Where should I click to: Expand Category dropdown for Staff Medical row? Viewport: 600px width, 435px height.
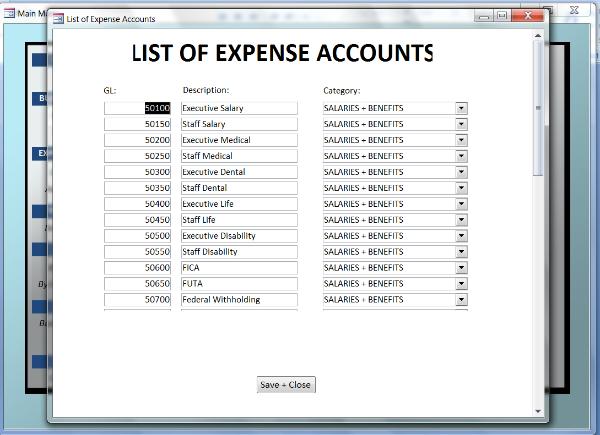click(461, 156)
